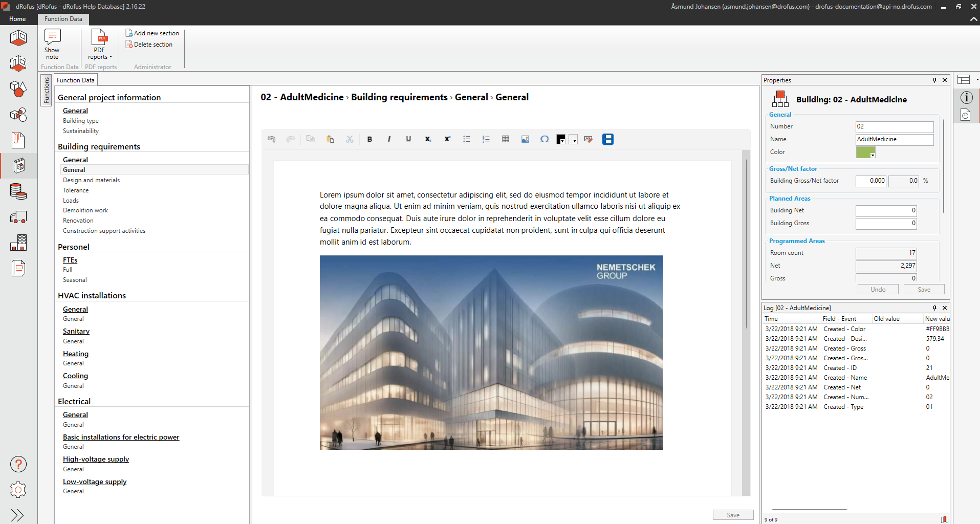Toggle italic formatting in editor
The height and width of the screenshot is (524, 980).
pos(389,139)
